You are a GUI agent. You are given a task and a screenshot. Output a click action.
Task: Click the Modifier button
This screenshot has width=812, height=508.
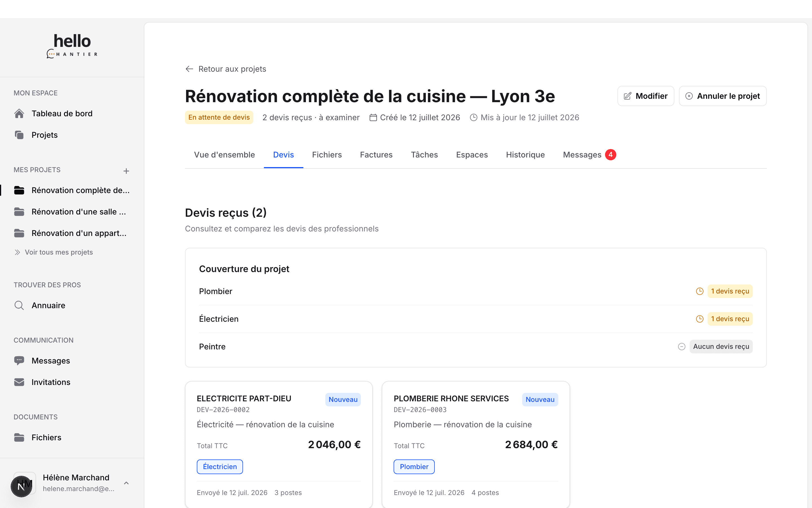pos(646,96)
